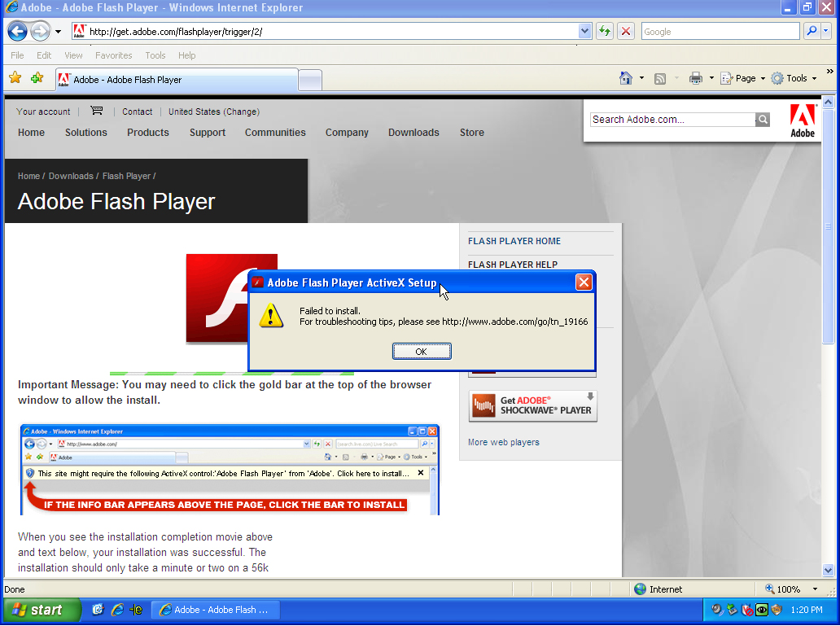840x626 pixels.
Task: Click the Adobe logo
Action: coord(803,120)
